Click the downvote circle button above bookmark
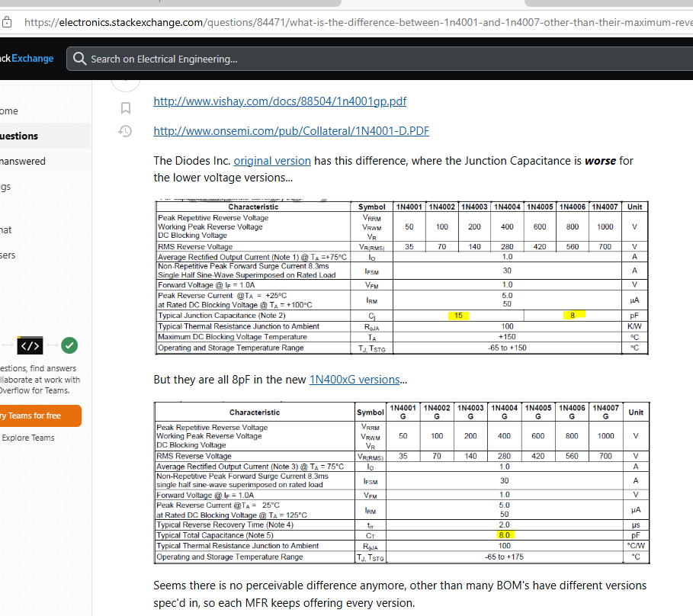Screen dimensions: 693x616 point(127,78)
